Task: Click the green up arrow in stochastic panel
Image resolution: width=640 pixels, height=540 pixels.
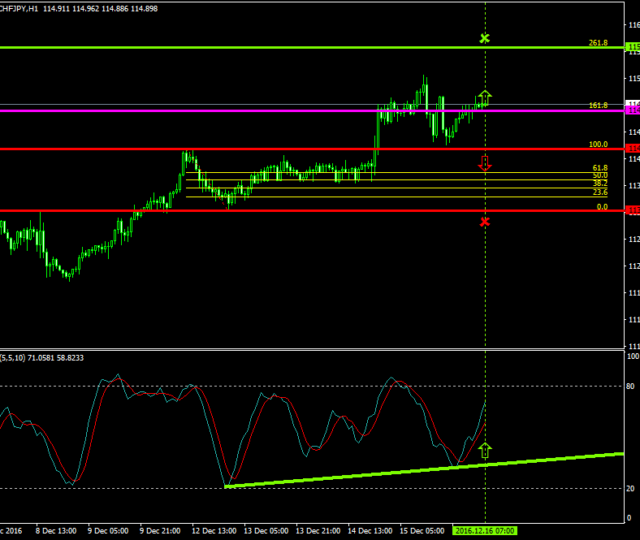Action: [485, 449]
